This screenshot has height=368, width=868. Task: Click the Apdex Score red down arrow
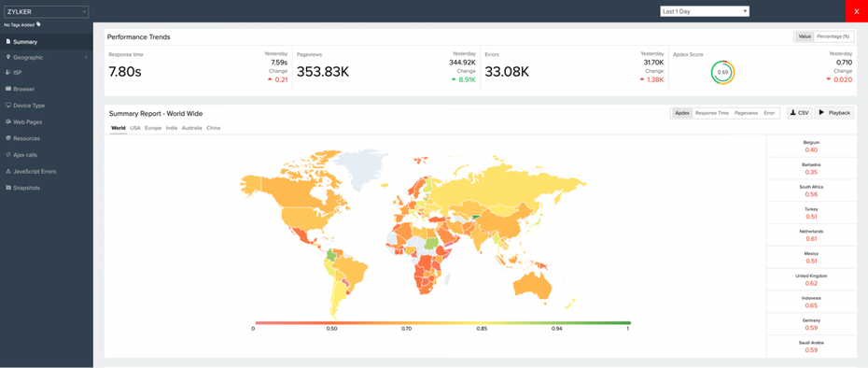click(x=828, y=79)
